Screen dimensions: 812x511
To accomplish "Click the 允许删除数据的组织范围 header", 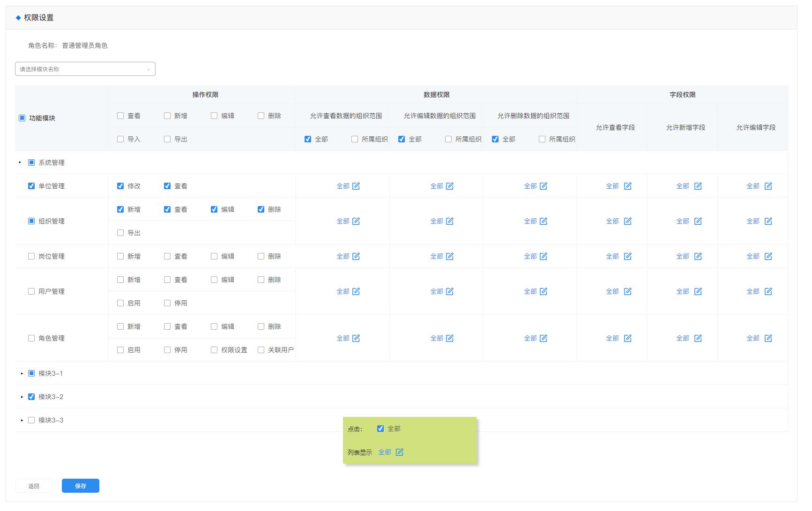I will (x=533, y=116).
